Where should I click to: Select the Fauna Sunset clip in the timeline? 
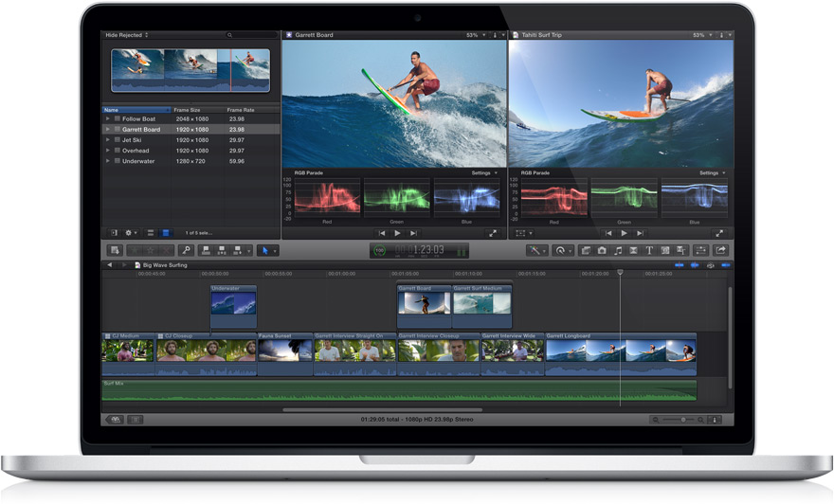(x=284, y=352)
